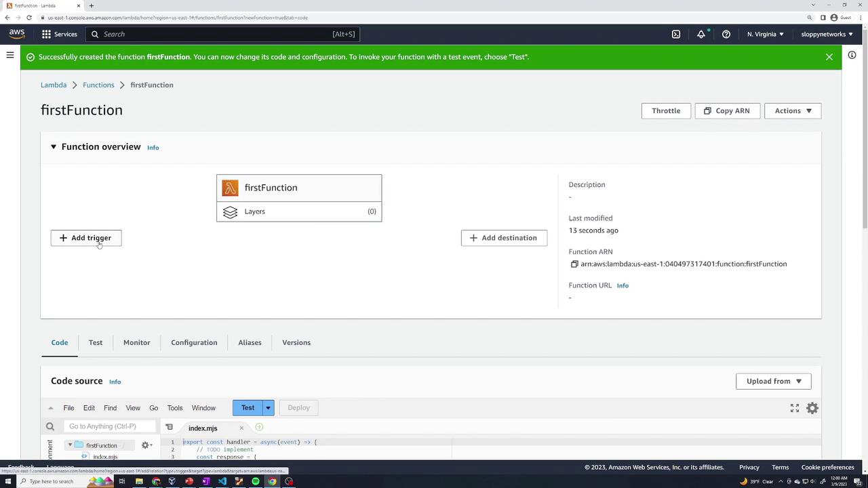
Task: Open a new browser tab
Action: click(92, 5)
